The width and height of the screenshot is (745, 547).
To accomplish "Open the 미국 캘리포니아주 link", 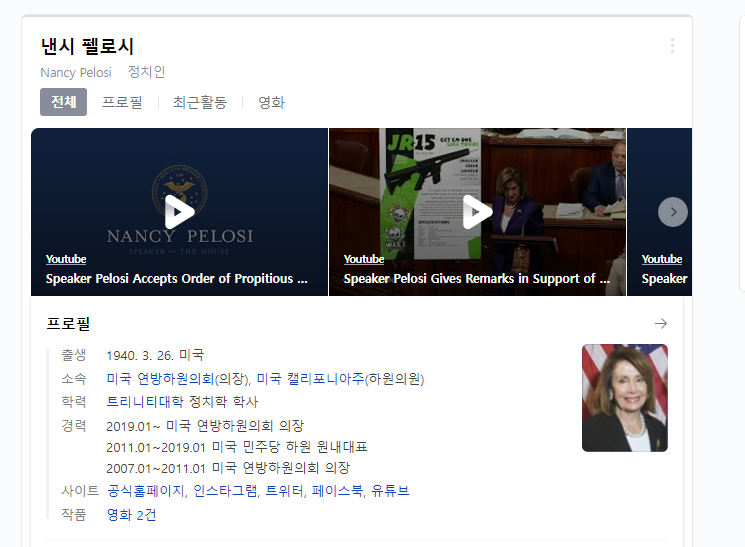I will point(310,379).
